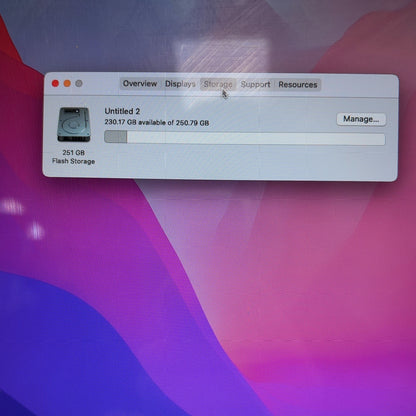This screenshot has height=416, width=416.
Task: Click the used gray segment of storage bar
Action: [116, 137]
